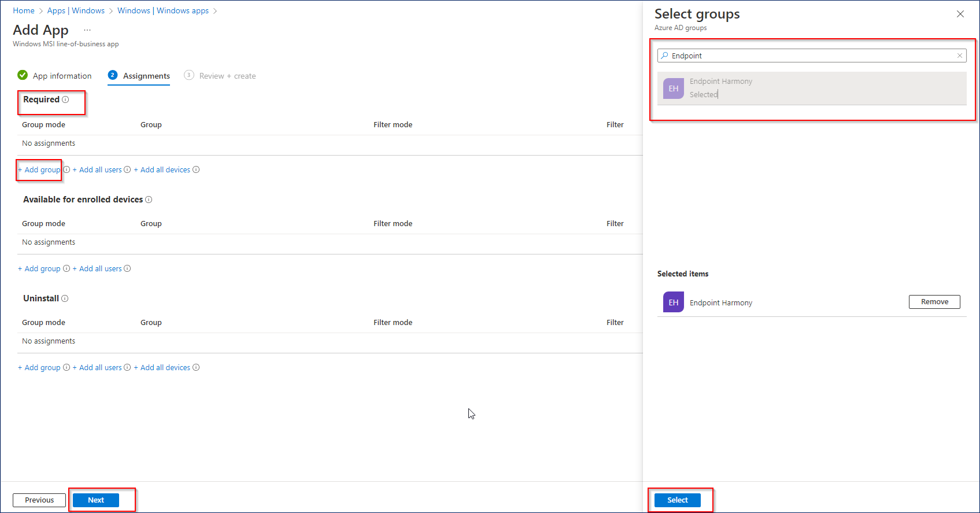The width and height of the screenshot is (980, 513).
Task: Click info icon beside Uninstall Add group
Action: tap(66, 367)
